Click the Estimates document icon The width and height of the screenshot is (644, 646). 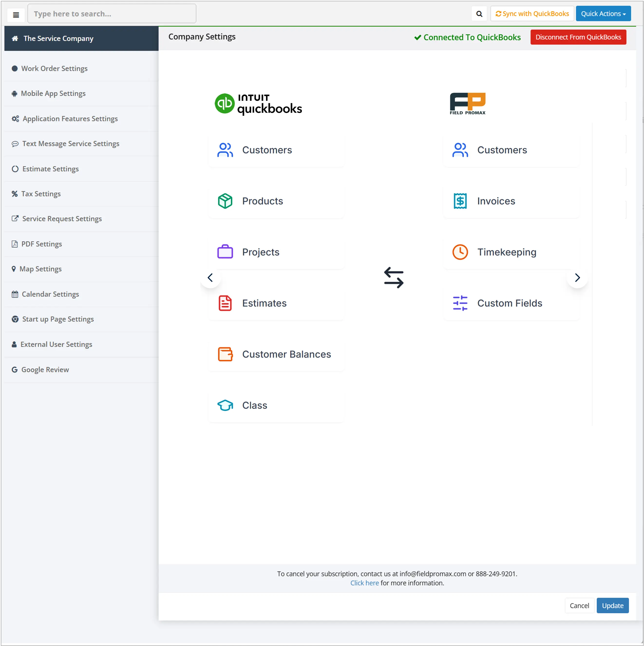click(225, 303)
